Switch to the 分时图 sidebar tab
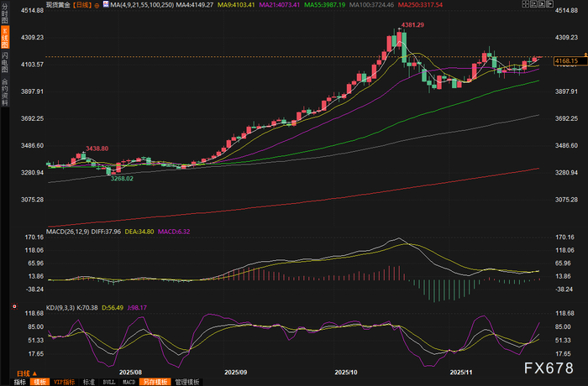Image resolution: width=588 pixels, height=386 pixels. (5, 13)
